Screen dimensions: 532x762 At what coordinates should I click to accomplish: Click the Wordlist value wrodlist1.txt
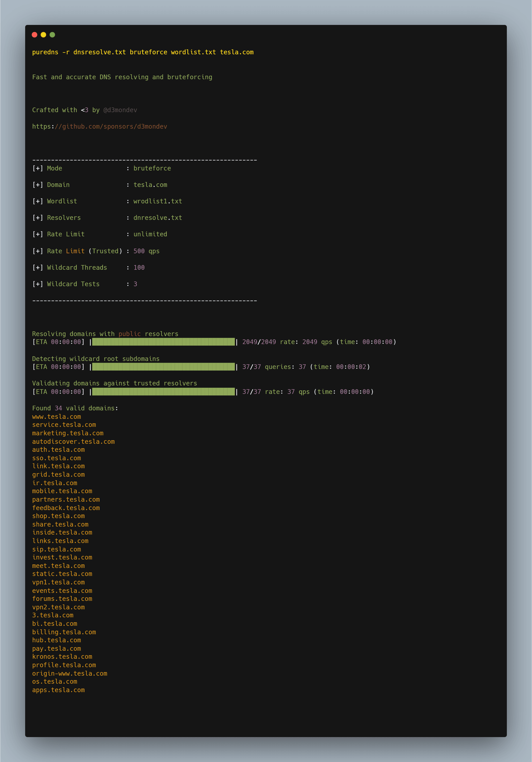(x=158, y=201)
